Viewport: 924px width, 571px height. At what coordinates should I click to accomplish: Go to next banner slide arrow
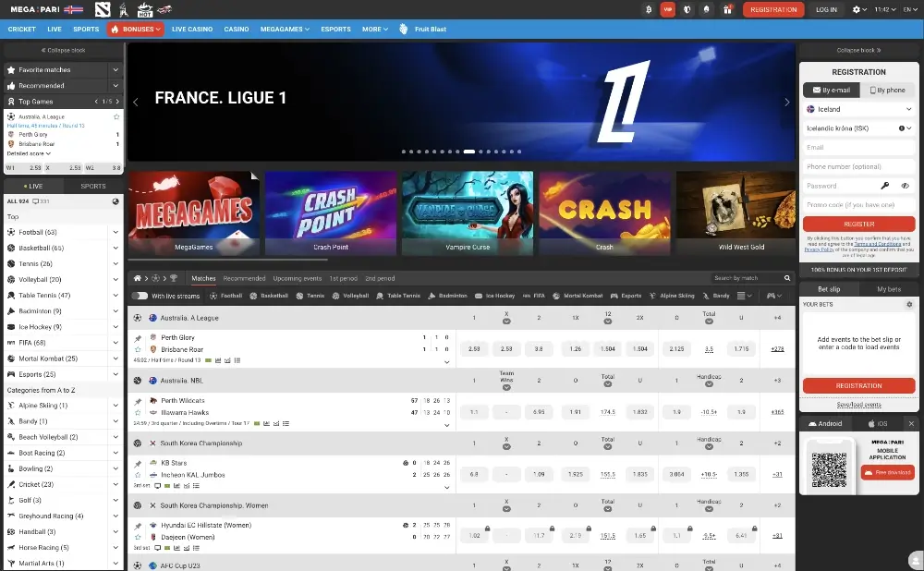[x=787, y=103]
